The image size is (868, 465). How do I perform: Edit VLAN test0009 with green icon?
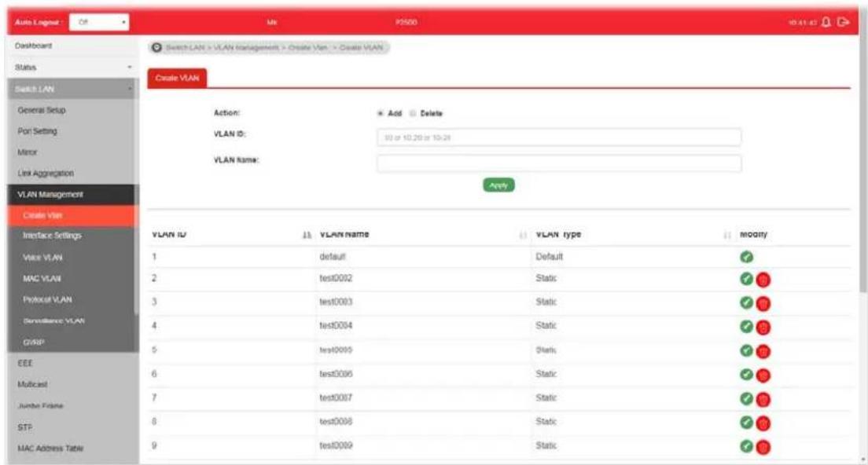click(x=746, y=445)
